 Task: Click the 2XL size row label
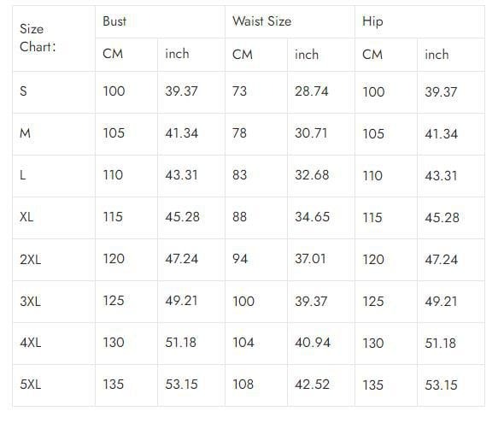(x=54, y=260)
